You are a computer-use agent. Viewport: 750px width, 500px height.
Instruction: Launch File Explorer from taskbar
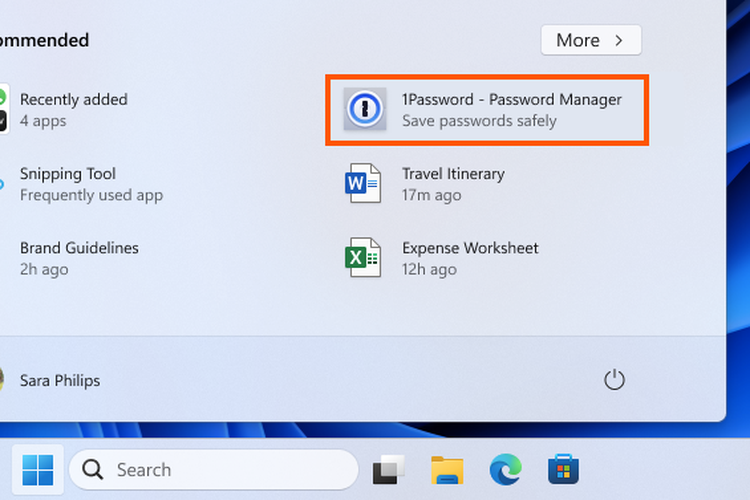[447, 470]
